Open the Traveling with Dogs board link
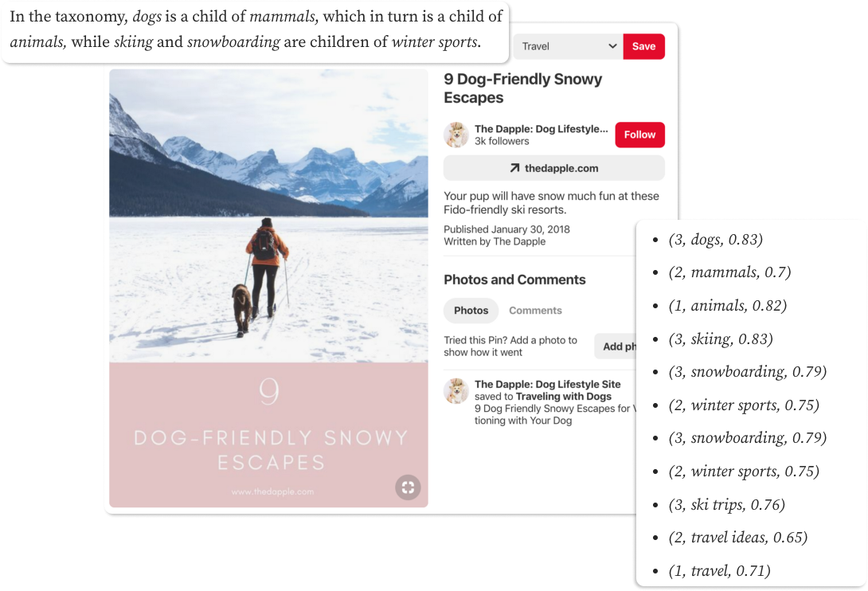This screenshot has height=591, width=868. click(564, 397)
